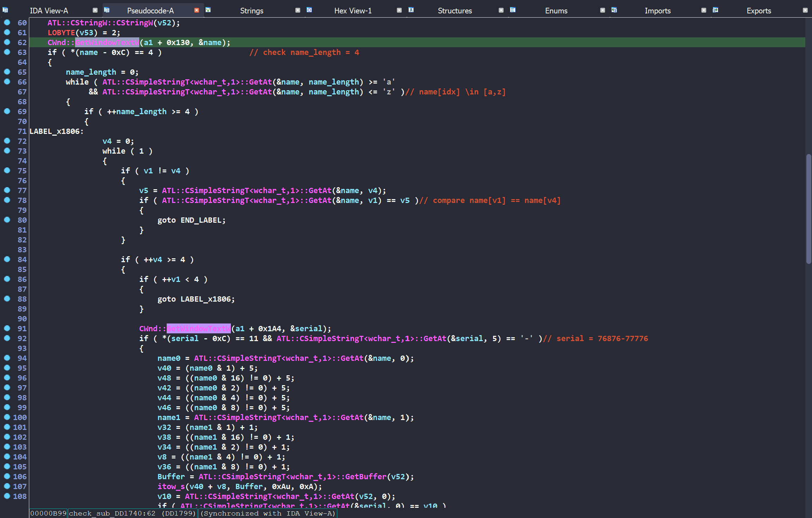This screenshot has height=518, width=812.
Task: Click the Enums tab icon
Action: [513, 10]
